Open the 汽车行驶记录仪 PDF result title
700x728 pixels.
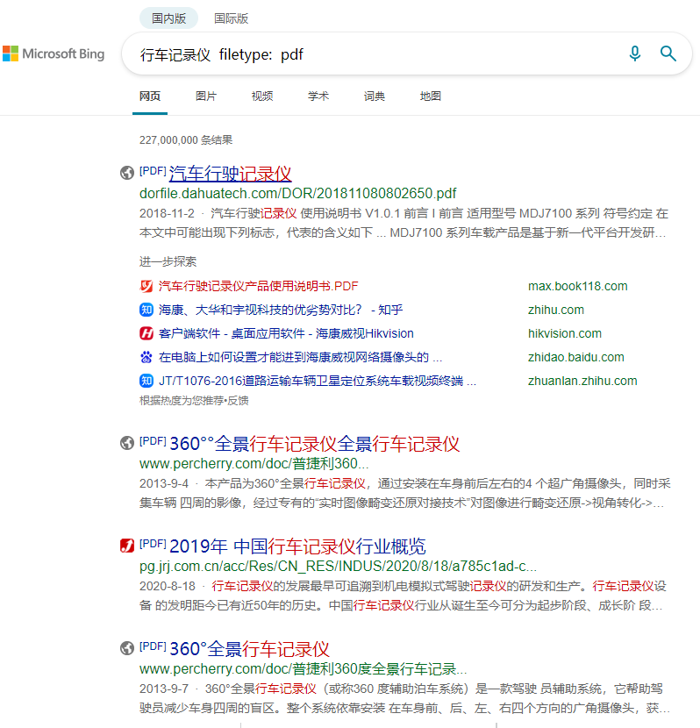tap(230, 173)
